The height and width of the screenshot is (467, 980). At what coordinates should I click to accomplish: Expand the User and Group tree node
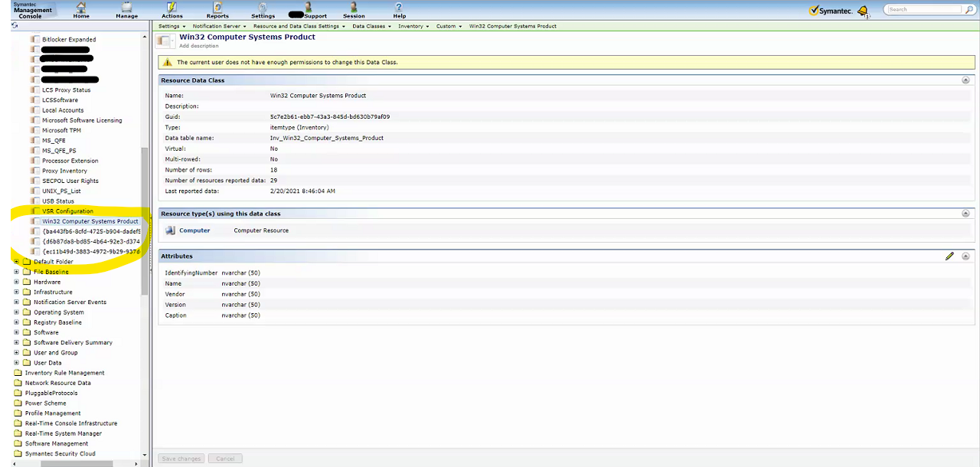(x=16, y=353)
